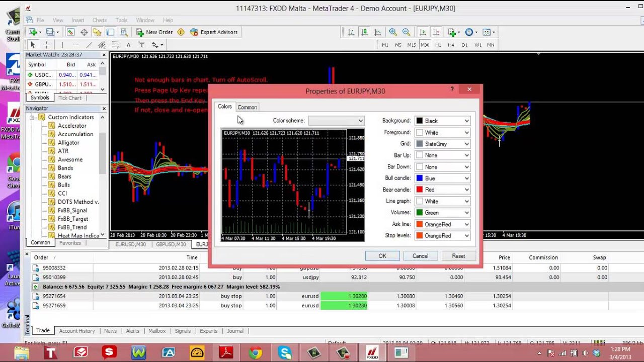The width and height of the screenshot is (644, 362).
Task: Toggle the Auto Scroll chart button
Action: (423, 32)
